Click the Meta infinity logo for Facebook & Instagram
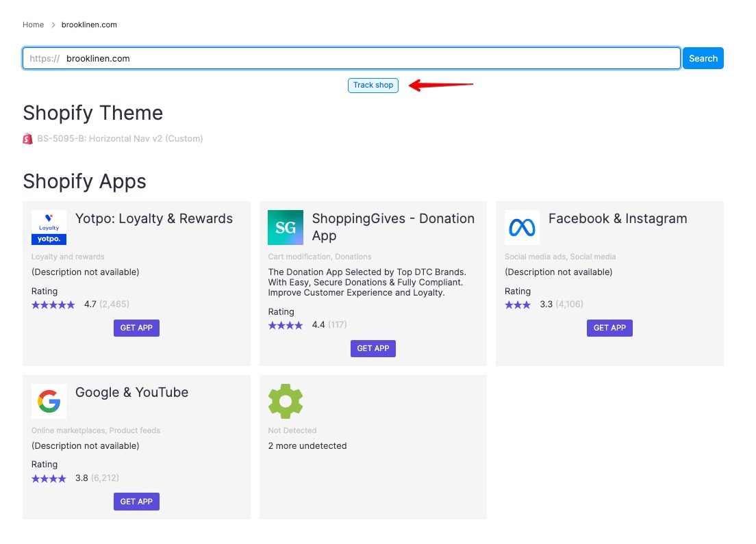The height and width of the screenshot is (544, 756). [522, 227]
